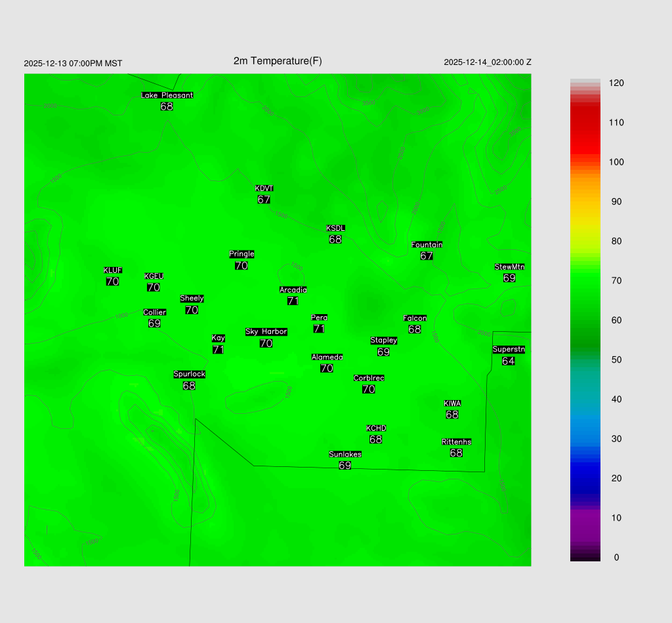Image resolution: width=672 pixels, height=623 pixels.
Task: Click the red 110 region on colorbar
Action: [x=585, y=123]
